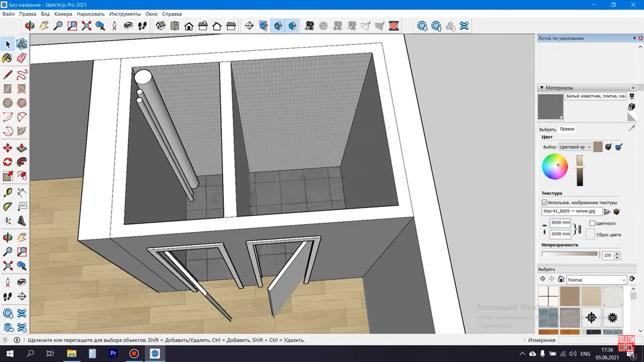The height and width of the screenshot is (362, 644).
Task: Select the Rectangle tool
Action: coord(8,89)
